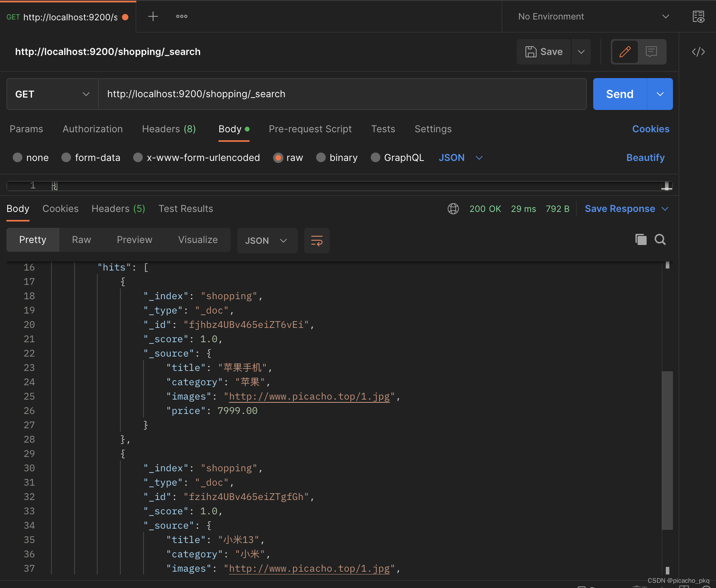Click the request URL input field
Screen dimensions: 716x588
click(x=342, y=94)
